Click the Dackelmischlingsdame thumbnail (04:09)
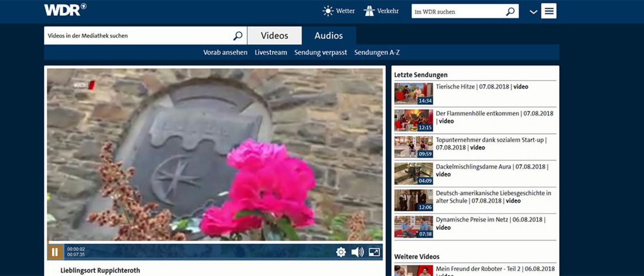Viewport: 644px width, 276px height. click(x=414, y=174)
